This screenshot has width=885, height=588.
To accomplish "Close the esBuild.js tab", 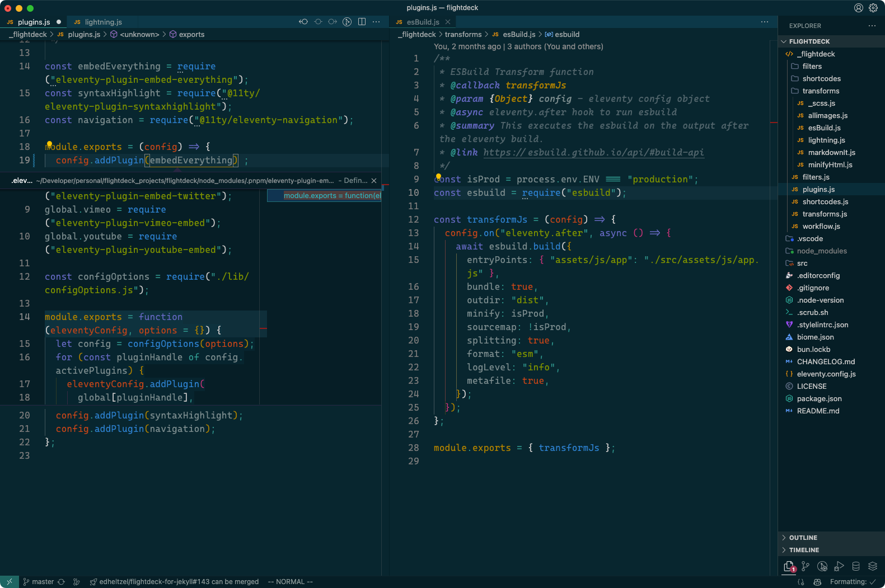I will click(448, 22).
